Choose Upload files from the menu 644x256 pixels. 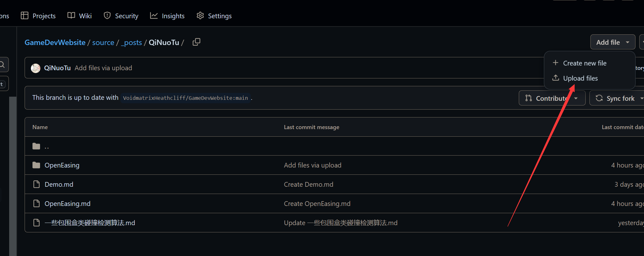[x=580, y=78]
